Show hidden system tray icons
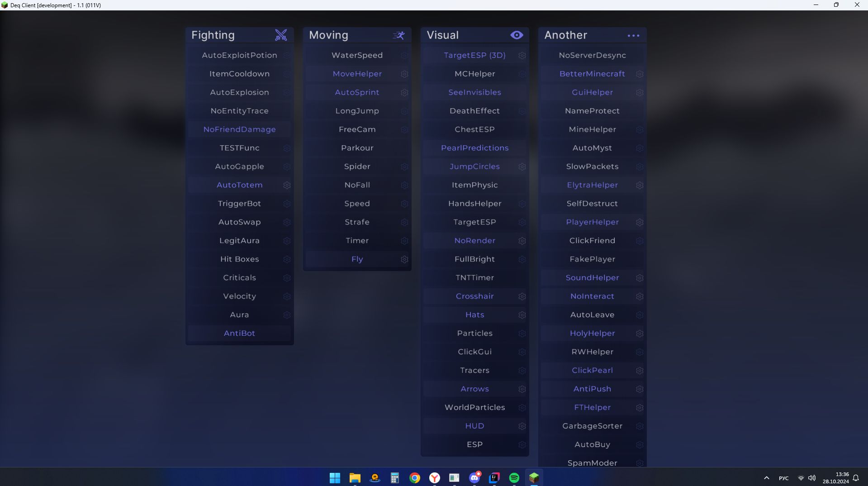Image resolution: width=868 pixels, height=486 pixels. pos(767,478)
